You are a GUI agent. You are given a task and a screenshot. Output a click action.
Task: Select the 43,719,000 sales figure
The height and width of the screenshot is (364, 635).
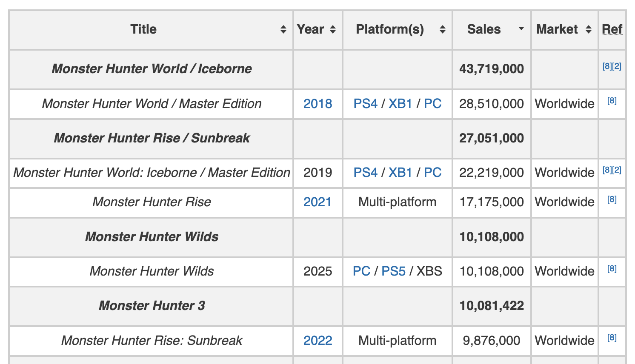(492, 69)
